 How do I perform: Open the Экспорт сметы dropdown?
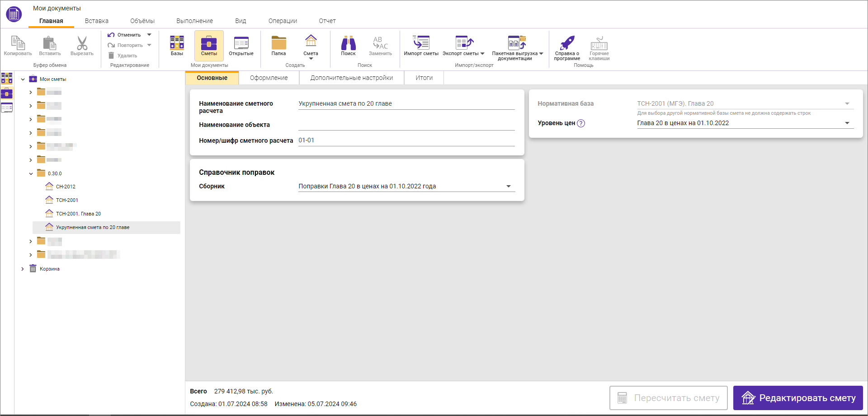pos(463,46)
